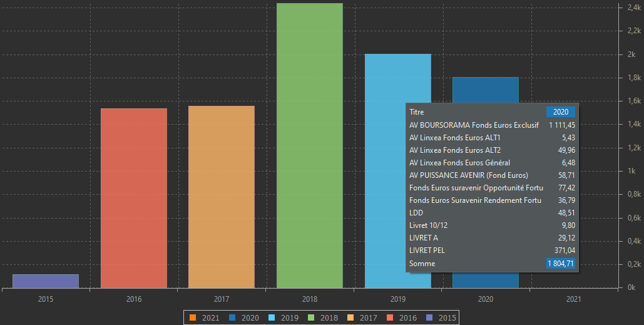Click the light blue 2019 legend swatch

point(272,317)
